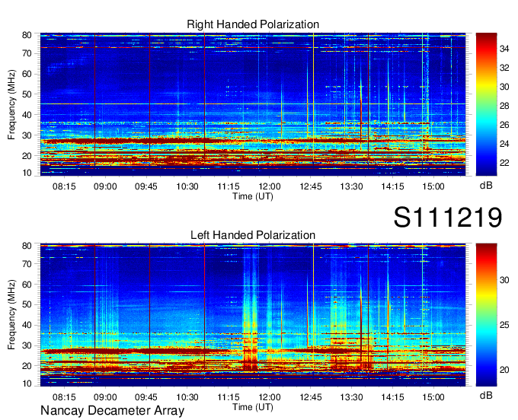Click 14:15 tick under Left Handed plot
The width and height of the screenshot is (518, 420).
tap(392, 397)
